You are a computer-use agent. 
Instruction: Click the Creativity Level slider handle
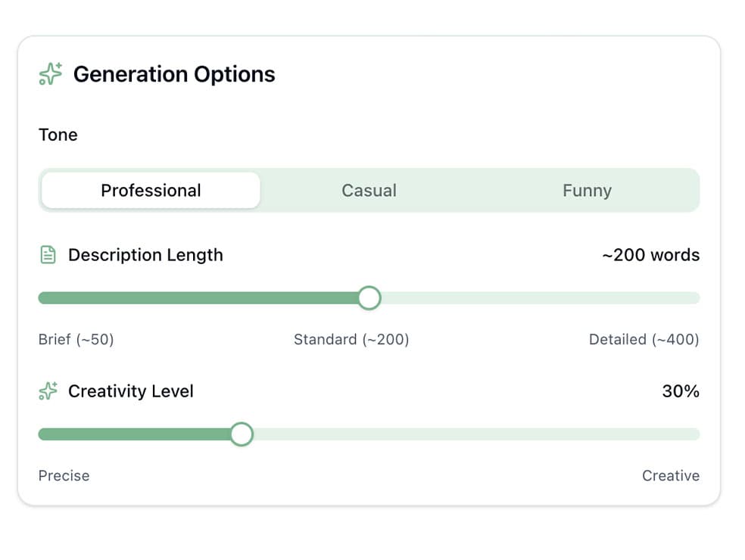[x=242, y=434]
